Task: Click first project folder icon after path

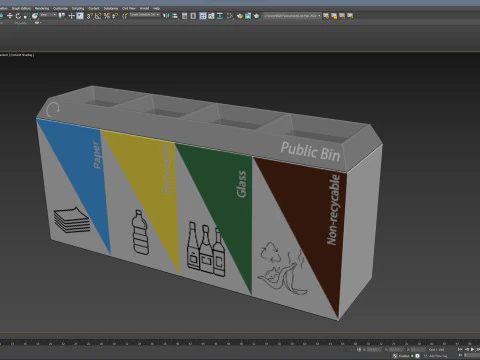Action: 326,16
